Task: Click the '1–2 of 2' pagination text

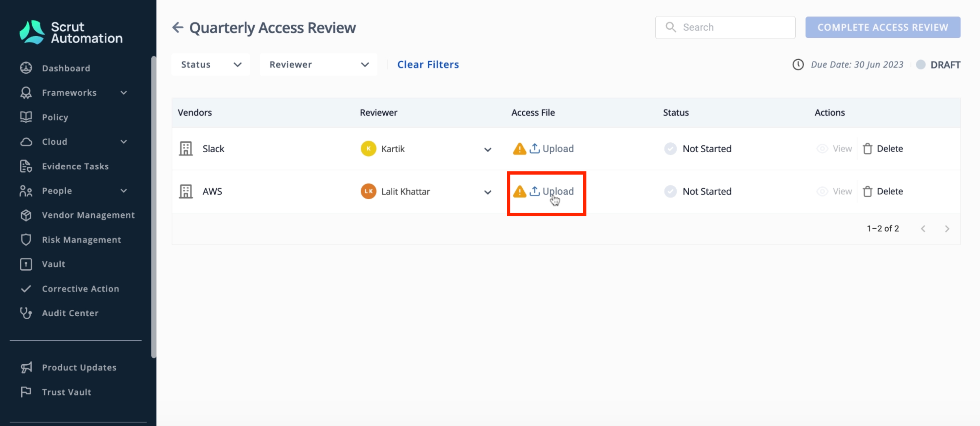Action: (883, 229)
